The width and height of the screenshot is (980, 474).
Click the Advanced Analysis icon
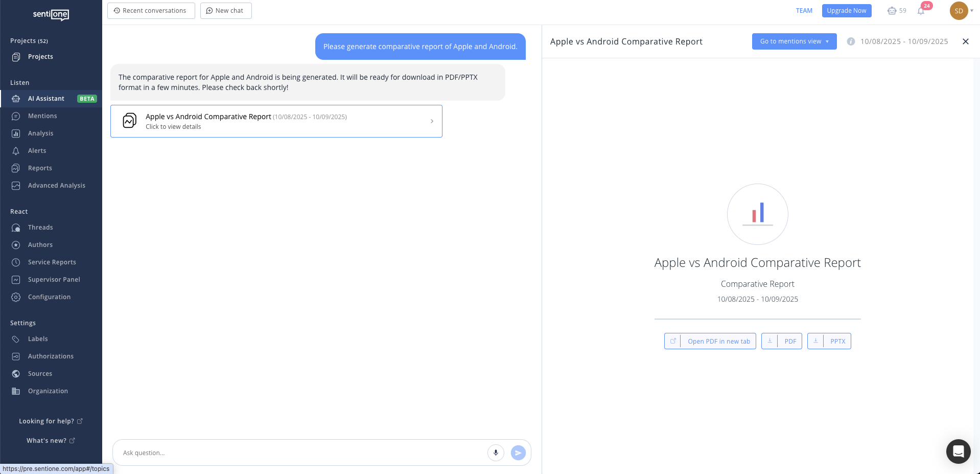(x=16, y=186)
